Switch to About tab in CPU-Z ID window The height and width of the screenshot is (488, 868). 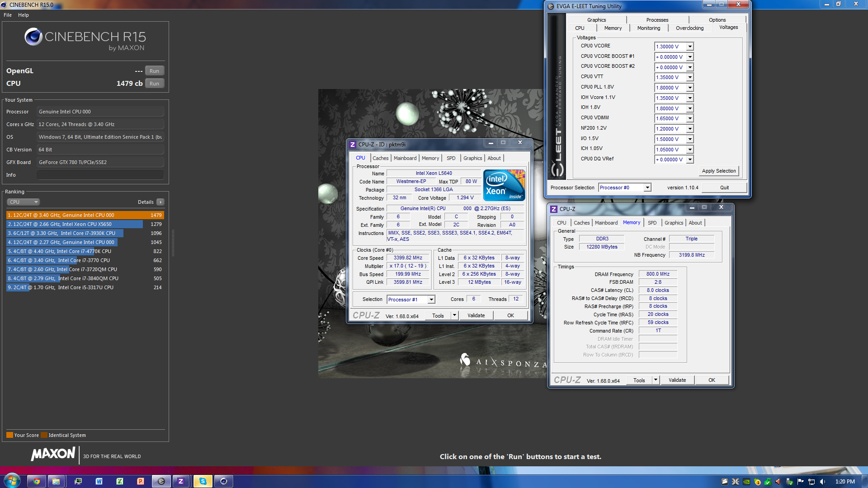pos(494,158)
